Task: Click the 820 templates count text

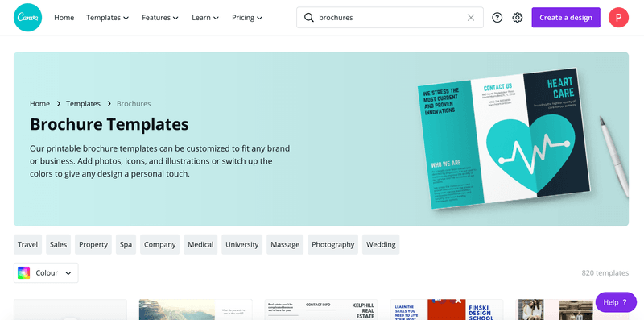Action: (605, 272)
